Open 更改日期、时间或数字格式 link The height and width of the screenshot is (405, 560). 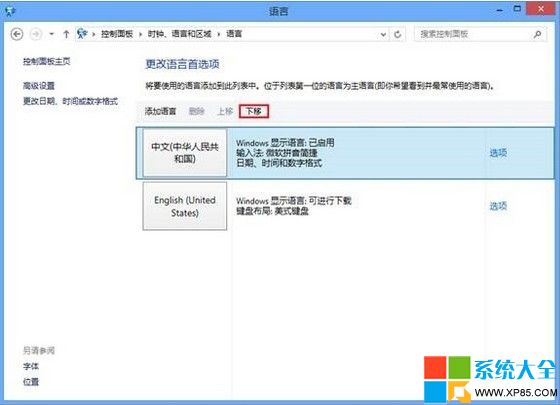click(70, 101)
